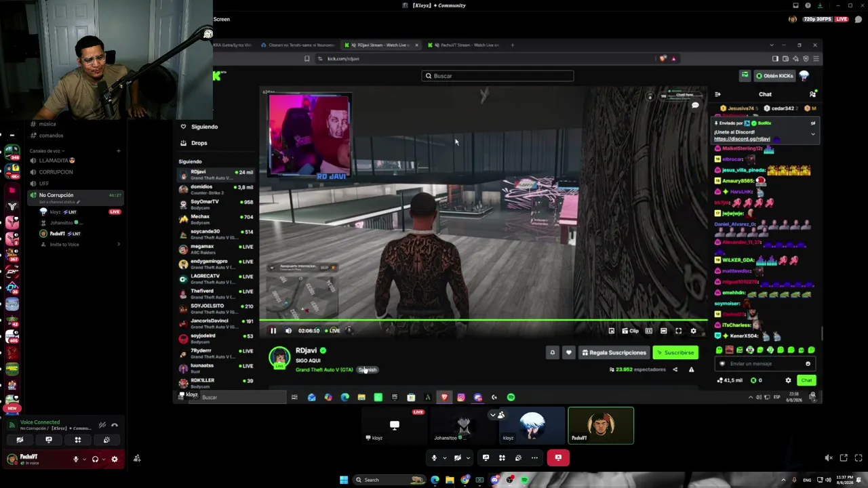This screenshot has height=488, width=868.
Task: Add channel to Canales de voz
Action: point(118,150)
